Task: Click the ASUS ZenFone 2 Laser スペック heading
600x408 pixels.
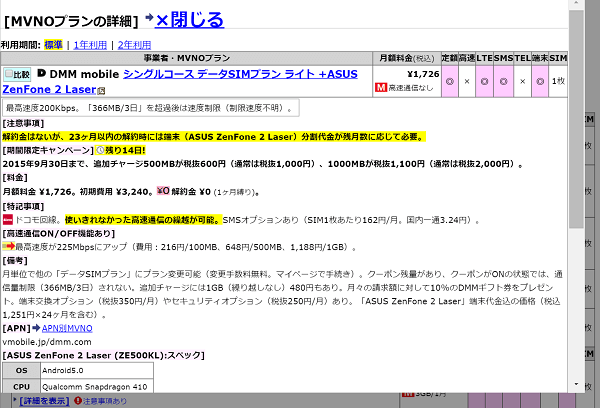Action: click(104, 355)
